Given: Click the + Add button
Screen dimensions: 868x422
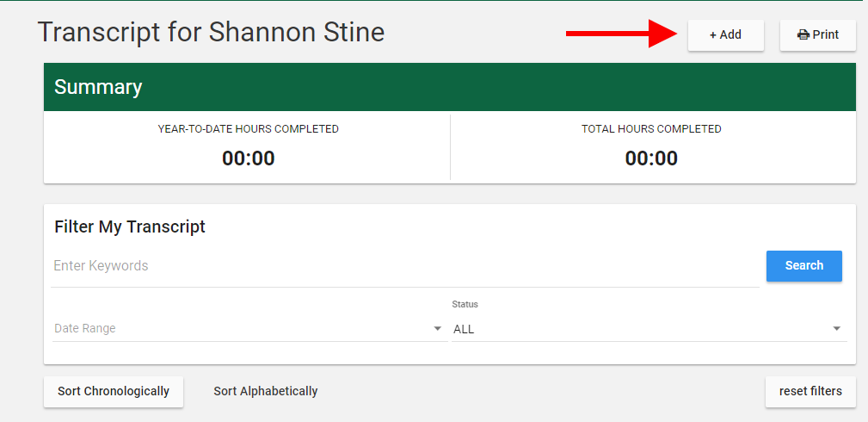Looking at the screenshot, I should 725,35.
